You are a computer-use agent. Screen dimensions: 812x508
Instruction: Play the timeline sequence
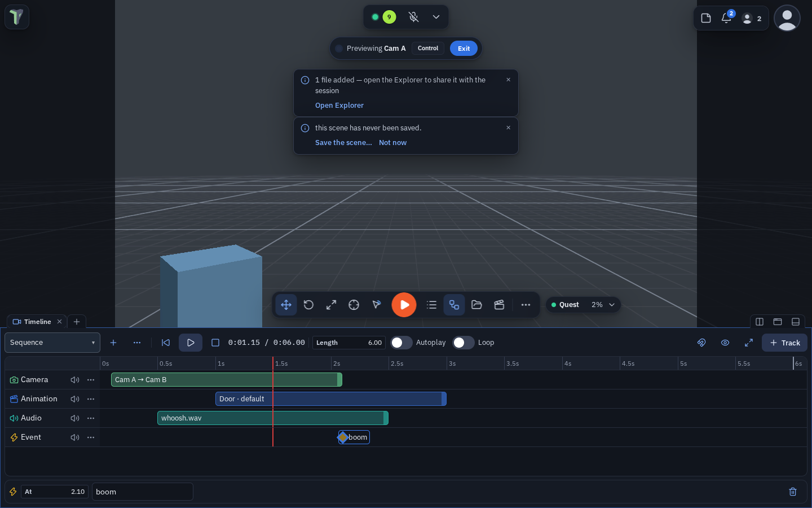tap(191, 343)
